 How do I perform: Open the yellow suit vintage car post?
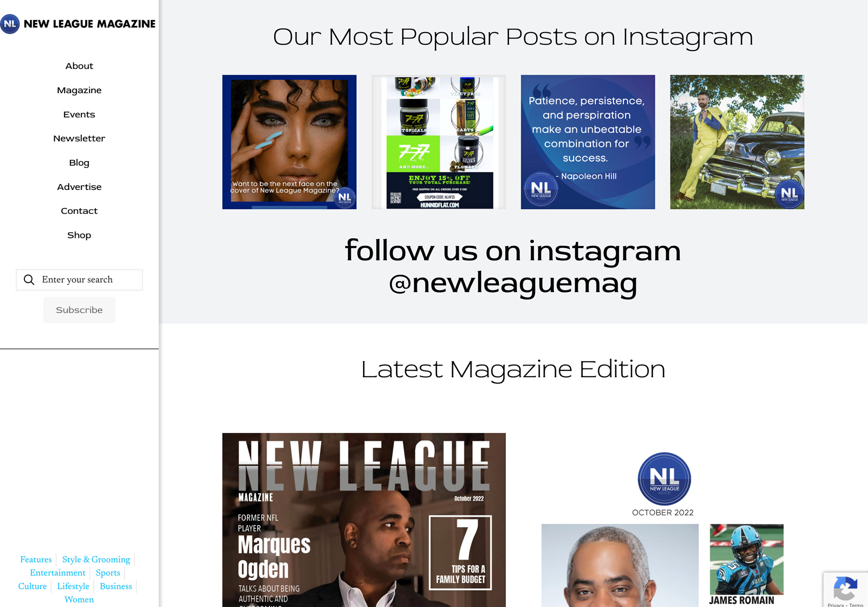coord(737,142)
